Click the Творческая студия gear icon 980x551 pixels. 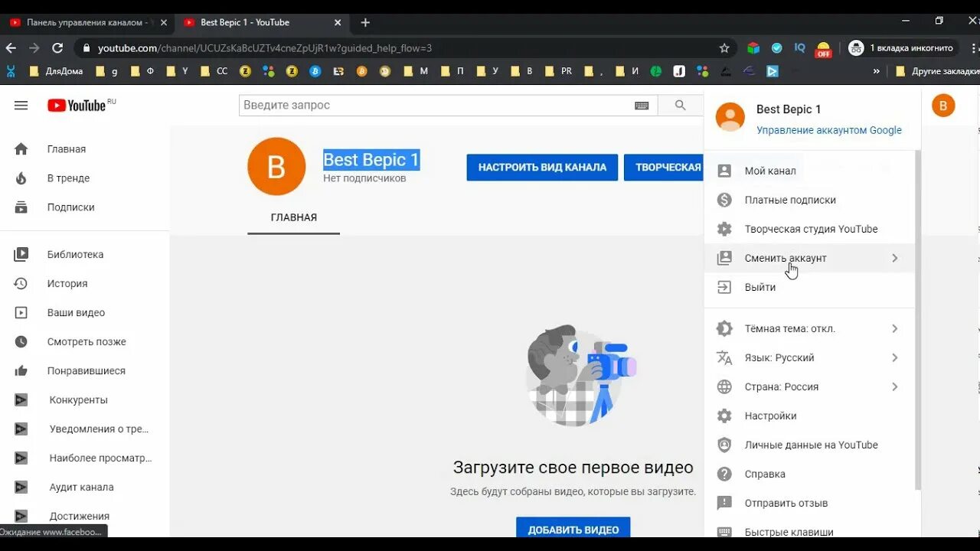pyautogui.click(x=724, y=229)
